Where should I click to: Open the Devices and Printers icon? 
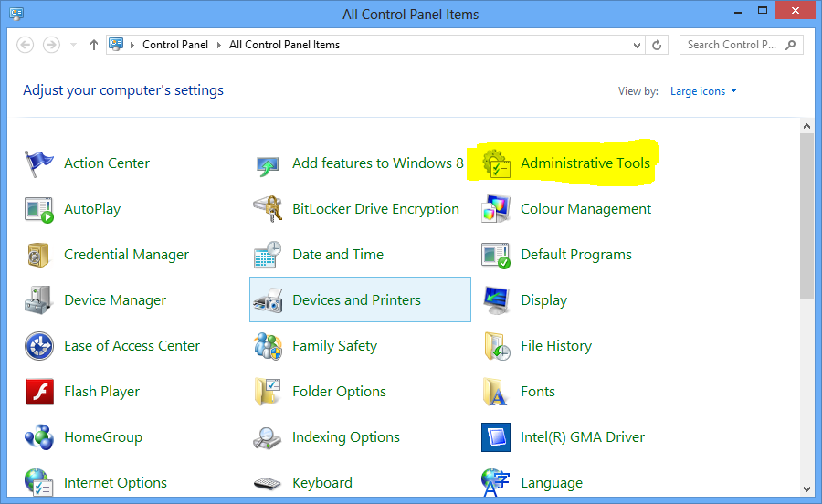(x=268, y=300)
